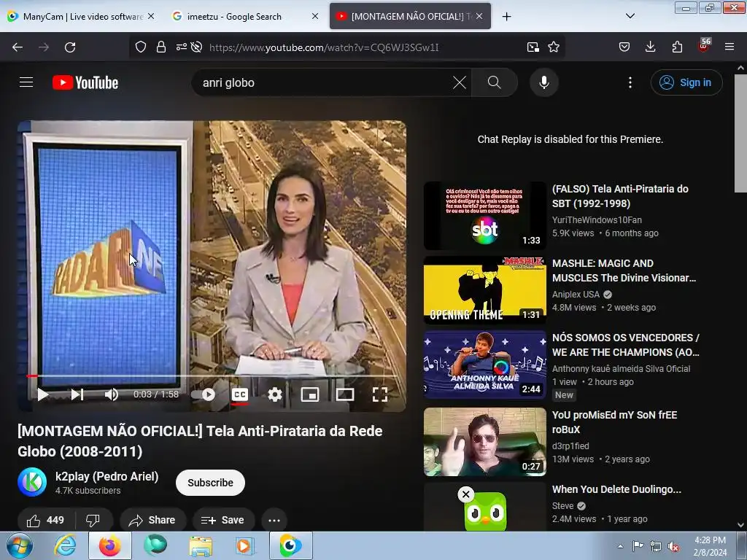
Task: Open the tracking protection shield icon
Action: tap(141, 47)
